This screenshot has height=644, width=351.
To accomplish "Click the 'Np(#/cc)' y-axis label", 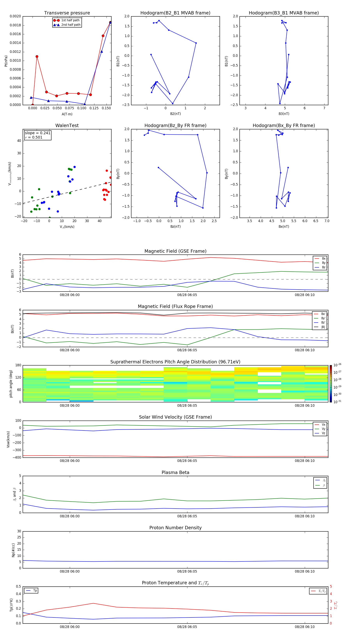I will pyautogui.click(x=13, y=550).
